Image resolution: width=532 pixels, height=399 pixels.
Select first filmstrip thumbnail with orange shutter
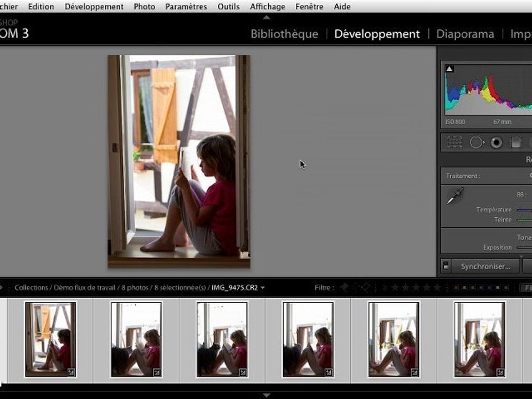pyautogui.click(x=50, y=339)
